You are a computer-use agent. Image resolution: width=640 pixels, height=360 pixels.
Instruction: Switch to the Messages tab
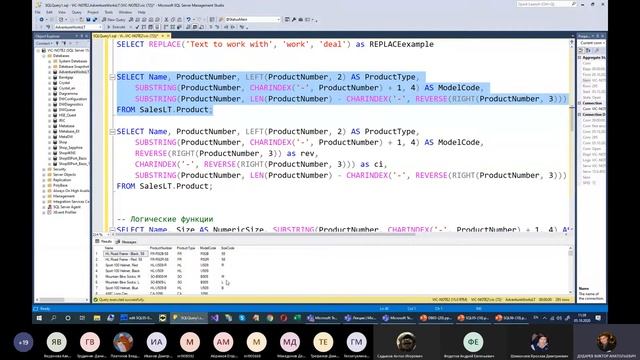(x=127, y=242)
